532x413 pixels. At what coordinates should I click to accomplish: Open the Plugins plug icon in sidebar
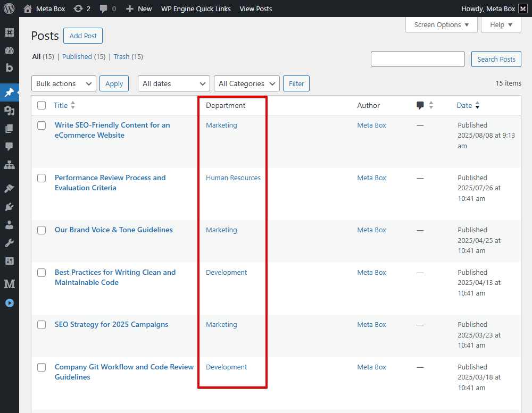(10, 206)
